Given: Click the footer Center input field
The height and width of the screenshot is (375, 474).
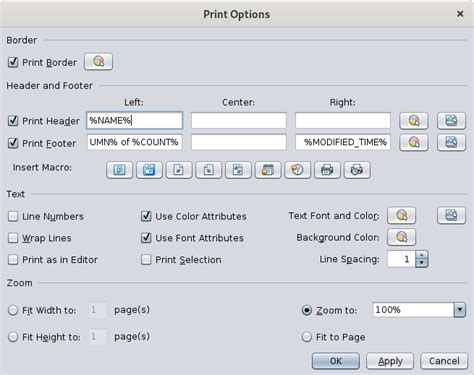Looking at the screenshot, I should [x=239, y=142].
